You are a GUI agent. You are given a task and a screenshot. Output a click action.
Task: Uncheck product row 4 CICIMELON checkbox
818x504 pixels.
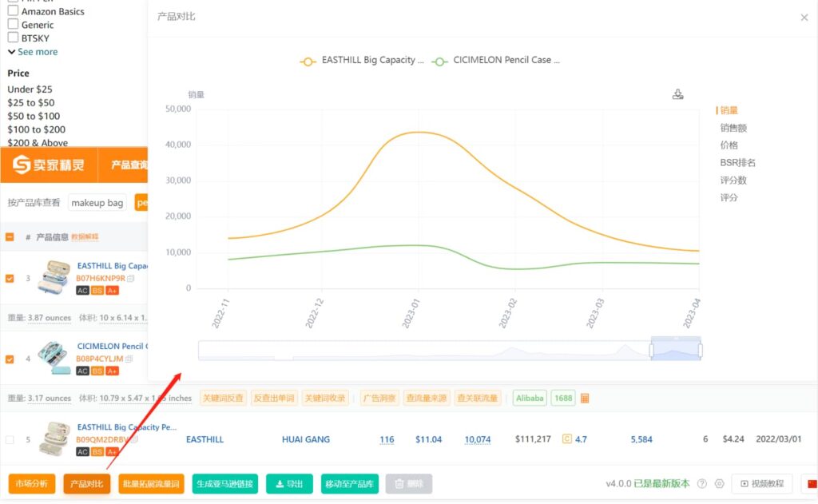click(10, 359)
